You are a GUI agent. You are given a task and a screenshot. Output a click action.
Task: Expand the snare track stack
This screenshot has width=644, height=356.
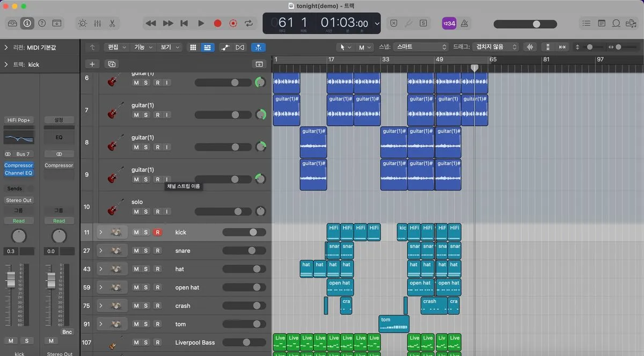click(x=100, y=251)
